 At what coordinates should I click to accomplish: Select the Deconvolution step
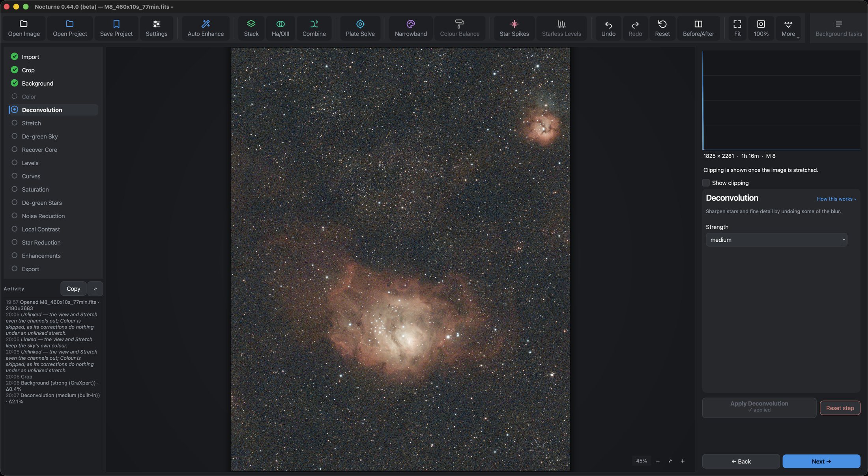(x=53, y=110)
